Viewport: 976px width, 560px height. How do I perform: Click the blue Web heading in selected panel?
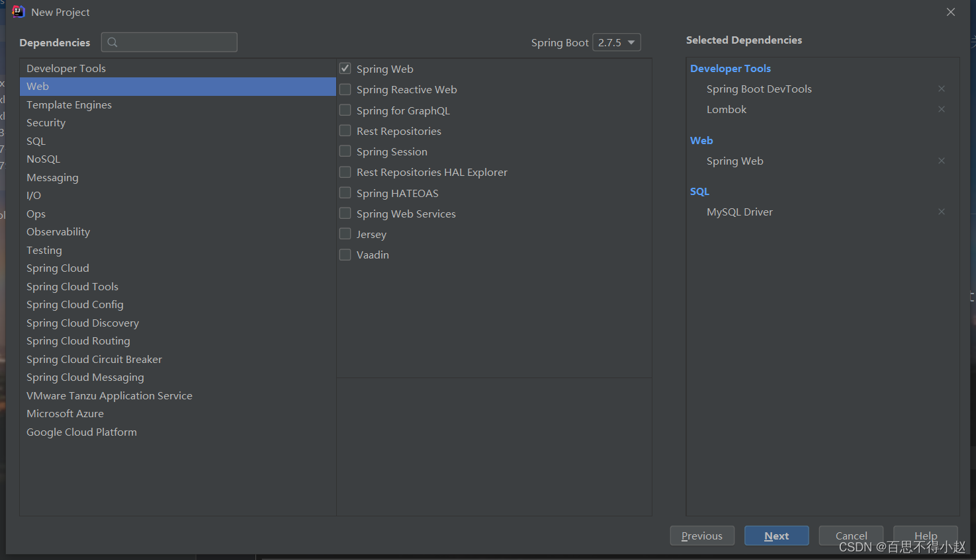[x=701, y=140]
